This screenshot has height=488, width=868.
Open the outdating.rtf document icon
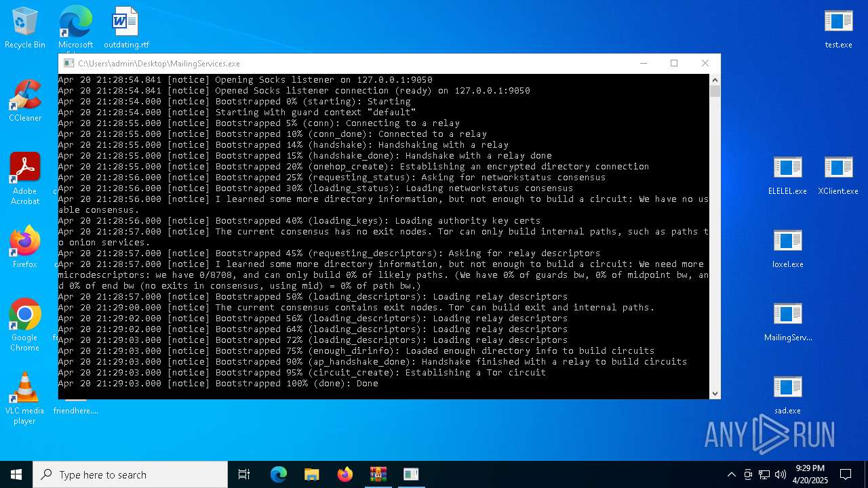(126, 28)
